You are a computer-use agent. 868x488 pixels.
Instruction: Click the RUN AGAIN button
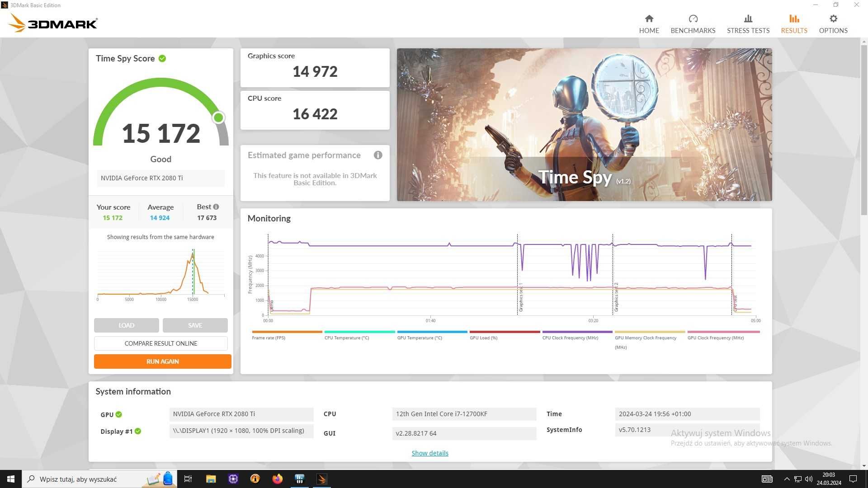click(161, 361)
